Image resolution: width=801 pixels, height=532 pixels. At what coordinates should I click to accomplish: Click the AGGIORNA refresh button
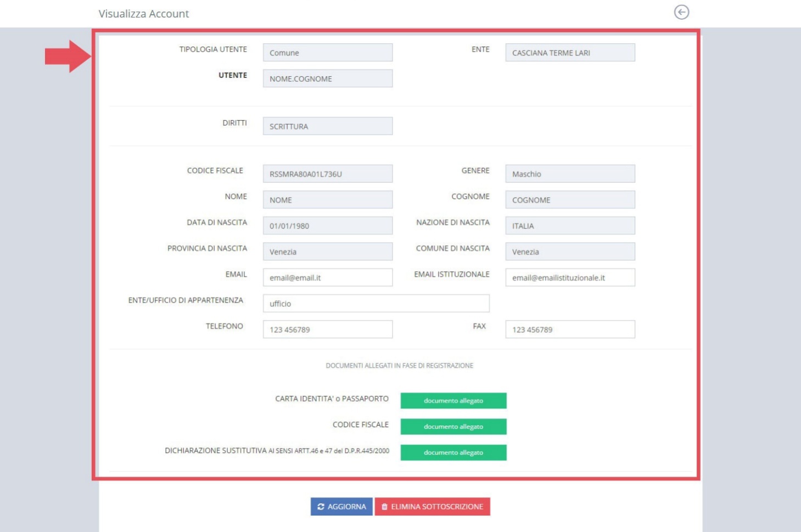341,506
